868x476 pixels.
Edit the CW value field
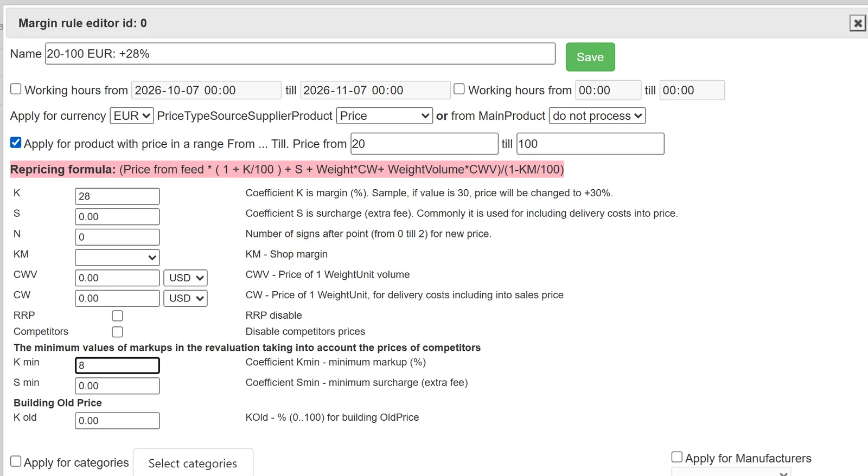(117, 298)
